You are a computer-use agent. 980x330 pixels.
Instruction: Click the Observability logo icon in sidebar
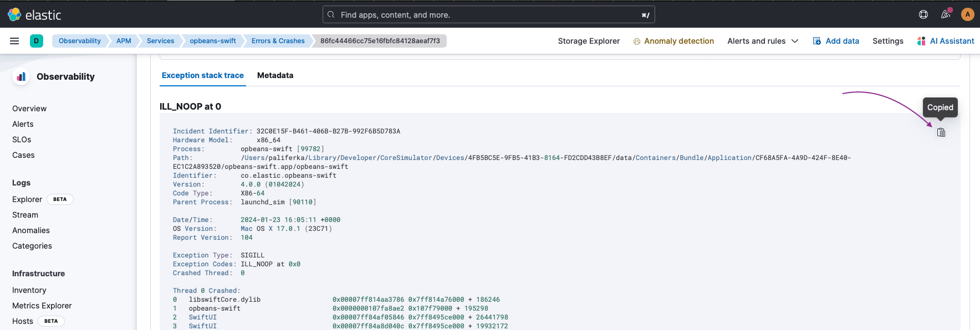tap(21, 76)
